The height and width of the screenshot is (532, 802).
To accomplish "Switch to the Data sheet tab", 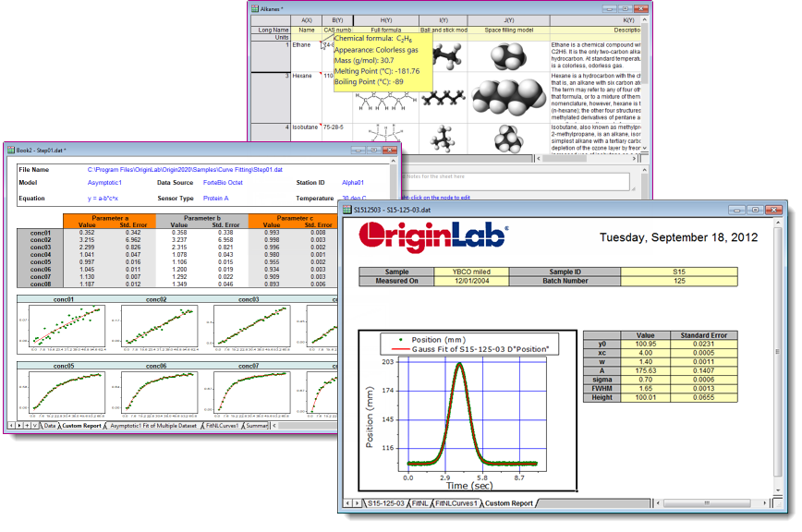I will pyautogui.click(x=49, y=426).
